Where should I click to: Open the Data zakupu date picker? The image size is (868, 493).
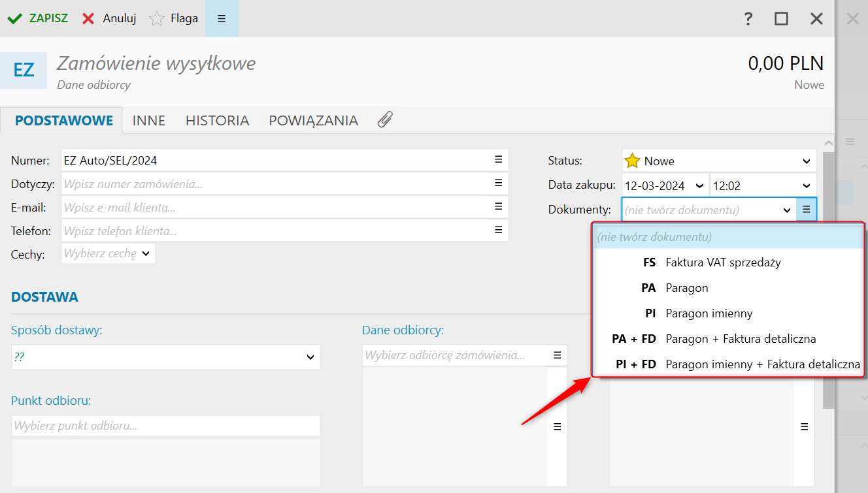[699, 186]
